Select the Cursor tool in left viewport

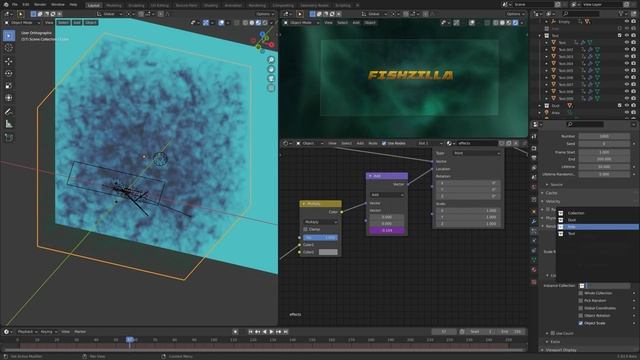[x=9, y=48]
